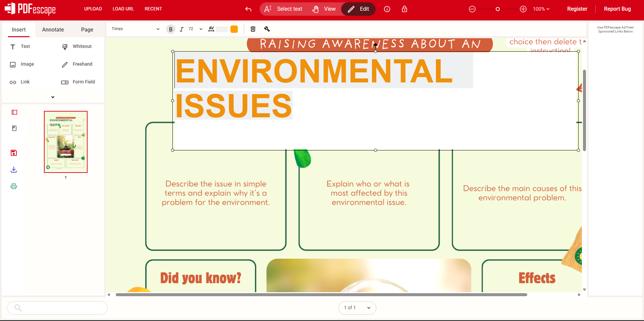Click LOAD URL
Screen dimensions: 644x321
coord(123,9)
